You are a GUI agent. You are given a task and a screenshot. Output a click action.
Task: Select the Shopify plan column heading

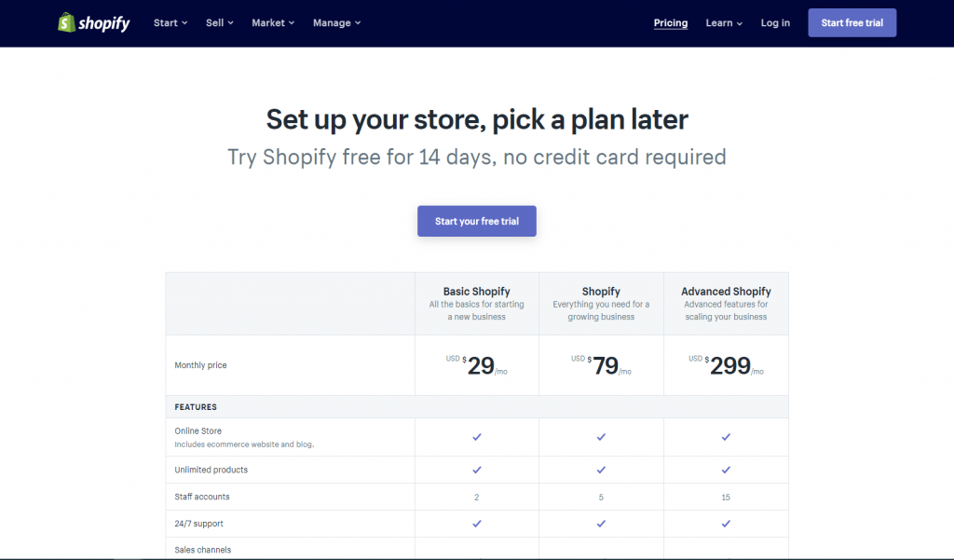pos(601,292)
